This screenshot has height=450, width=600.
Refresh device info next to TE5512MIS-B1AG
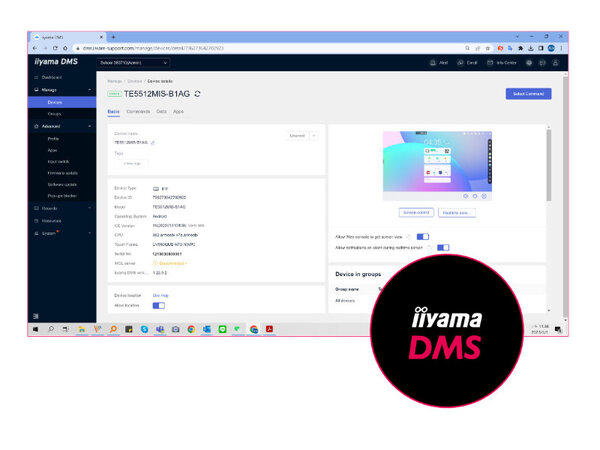(197, 94)
